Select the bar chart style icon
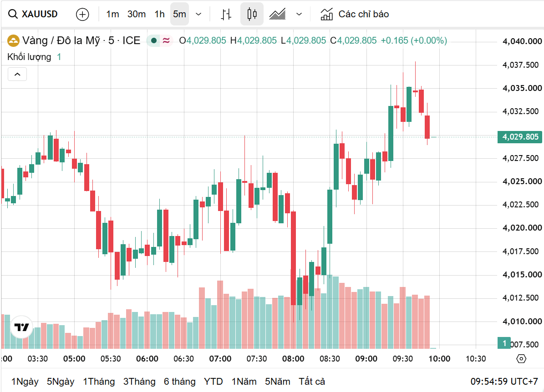Screen dimensions: 544x392 (x=226, y=14)
